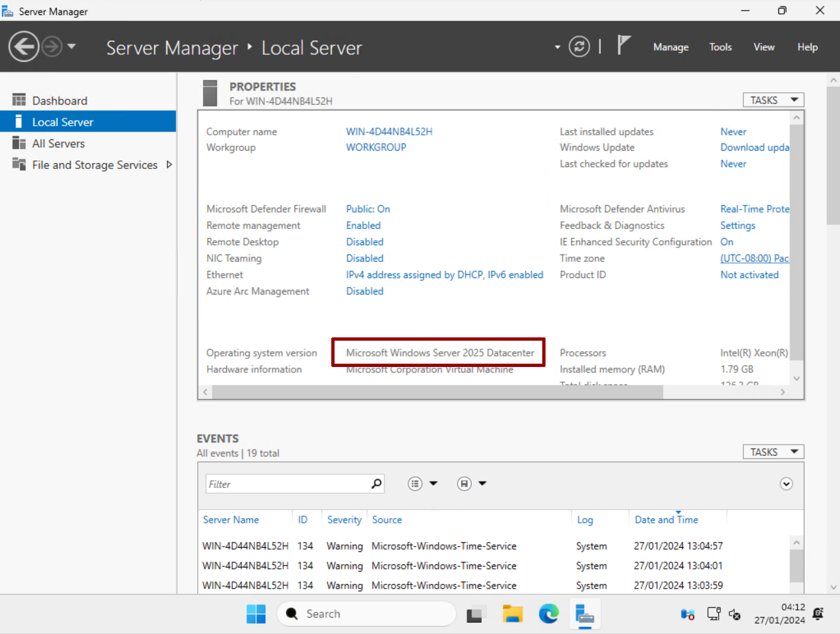Open the save query dropdown arrow
This screenshot has width=840, height=634.
click(x=482, y=483)
